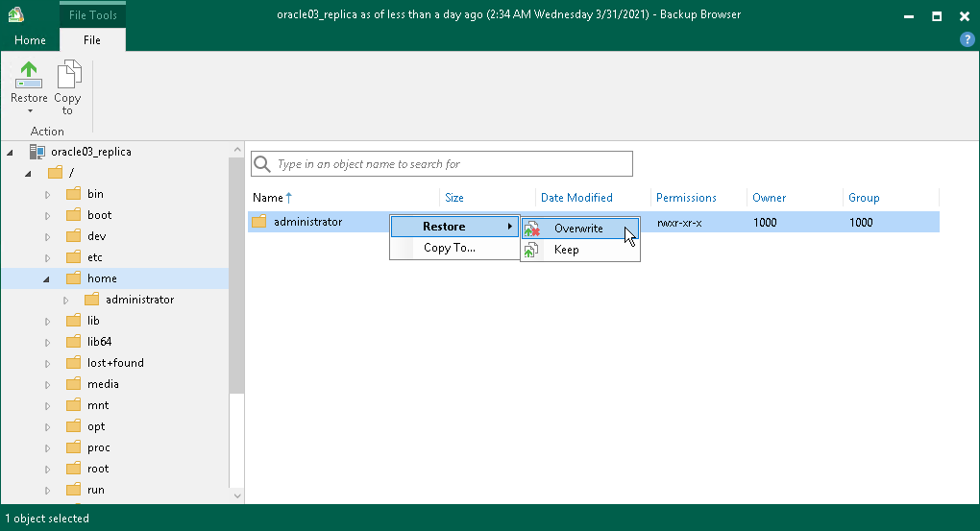This screenshot has height=531, width=980.
Task: Sort by the Date Modified column header
Action: click(x=576, y=198)
